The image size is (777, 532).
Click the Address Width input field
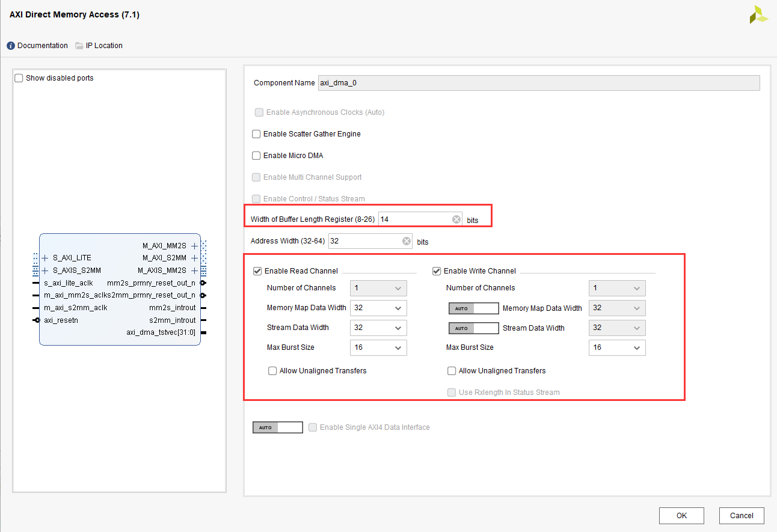370,241
